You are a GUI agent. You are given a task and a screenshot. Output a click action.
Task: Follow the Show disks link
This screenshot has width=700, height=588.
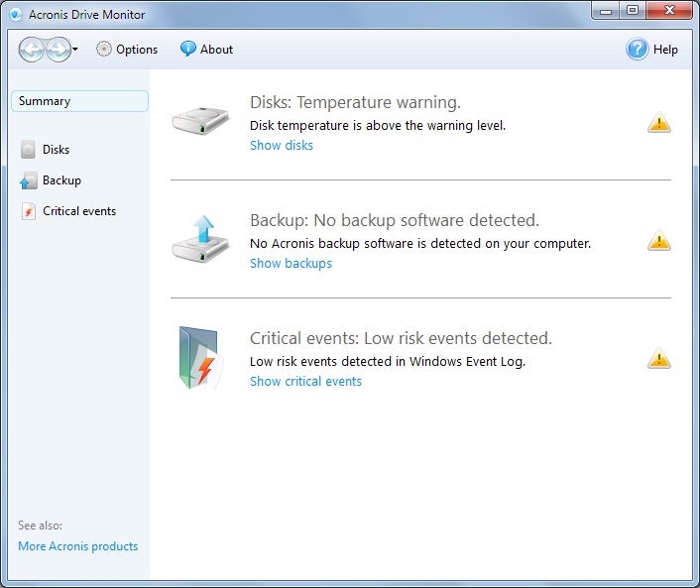point(282,145)
